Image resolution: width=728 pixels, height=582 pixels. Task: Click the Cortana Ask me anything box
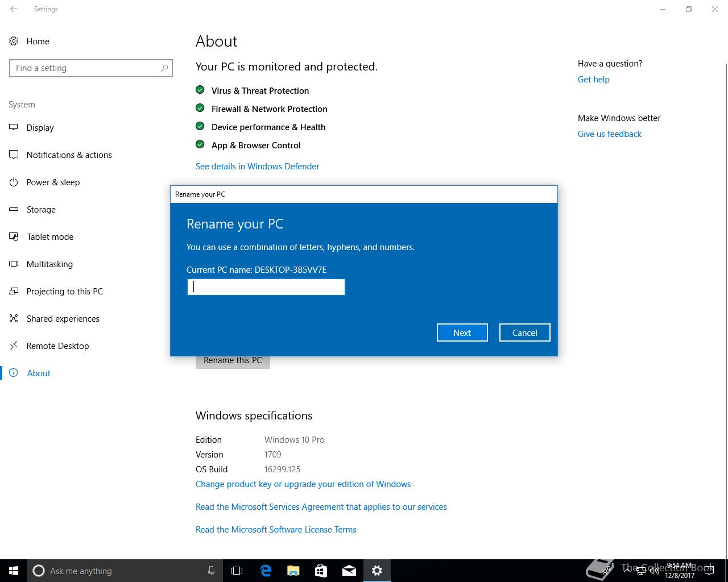[x=125, y=571]
